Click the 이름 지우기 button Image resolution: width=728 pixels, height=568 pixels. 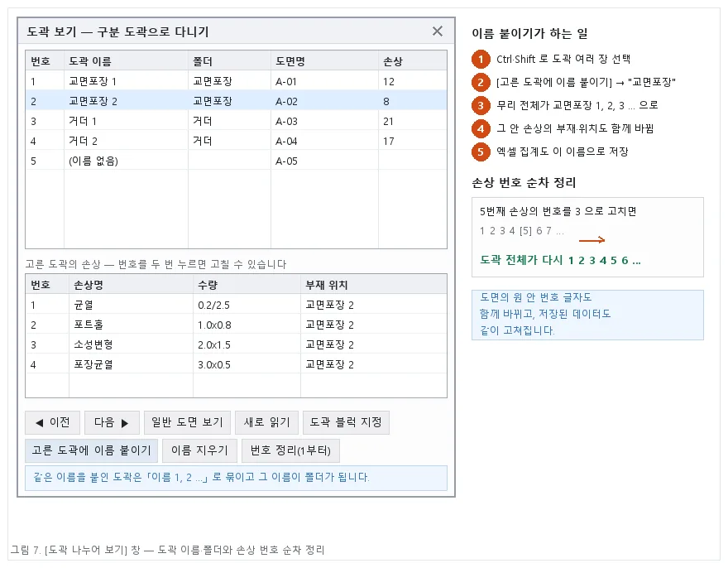(199, 450)
